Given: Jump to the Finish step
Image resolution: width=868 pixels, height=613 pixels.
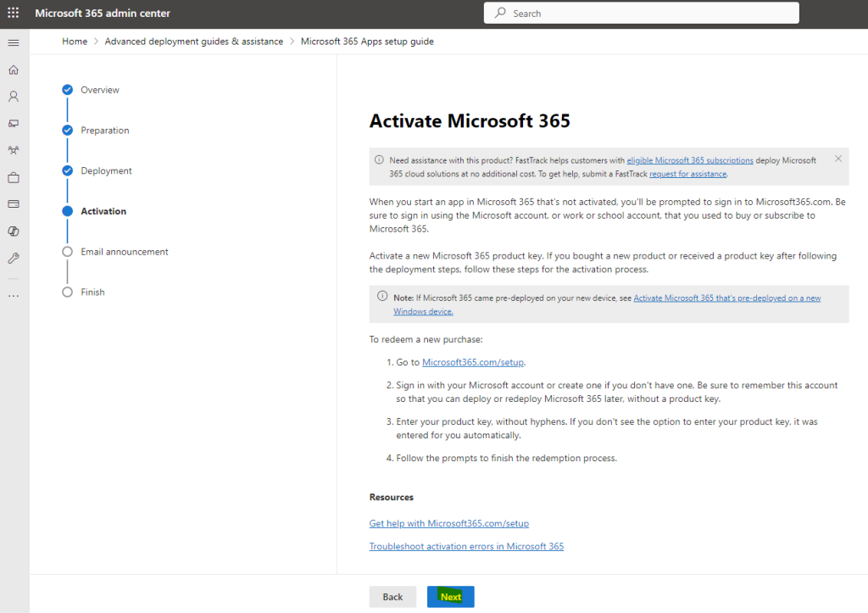Looking at the screenshot, I should (92, 292).
